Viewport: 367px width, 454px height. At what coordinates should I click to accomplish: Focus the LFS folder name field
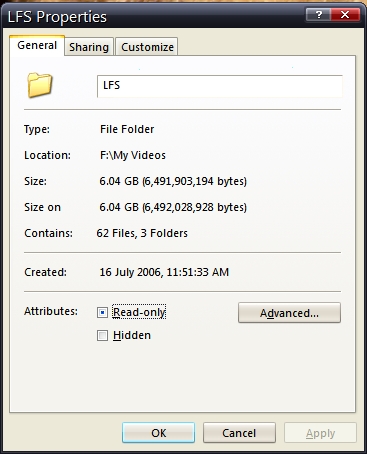(220, 86)
